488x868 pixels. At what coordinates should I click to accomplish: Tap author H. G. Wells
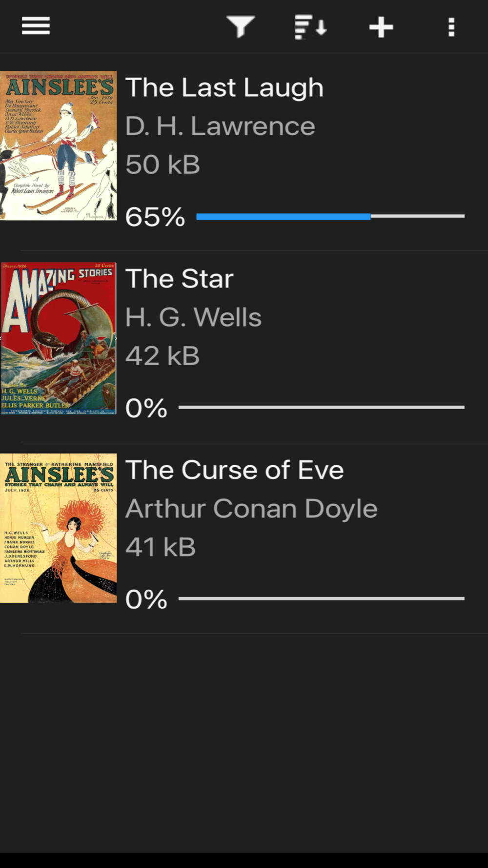click(193, 317)
